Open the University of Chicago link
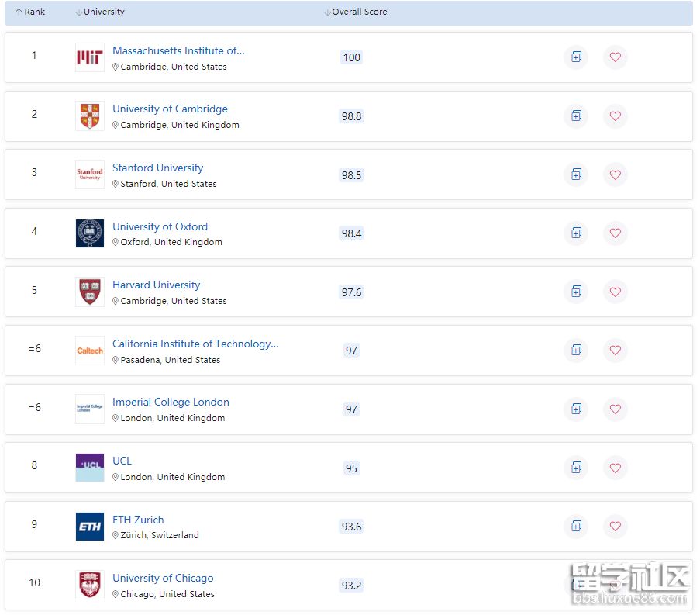The height and width of the screenshot is (615, 700). pos(163,579)
